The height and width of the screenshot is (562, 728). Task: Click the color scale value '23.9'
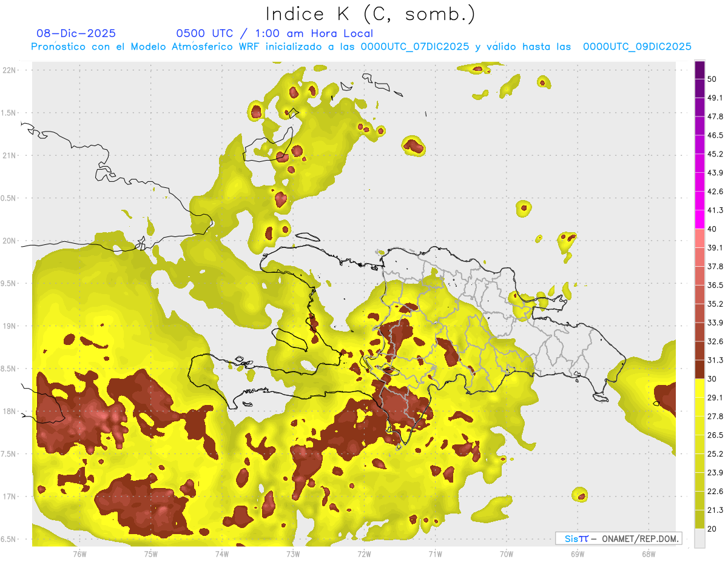coord(715,473)
